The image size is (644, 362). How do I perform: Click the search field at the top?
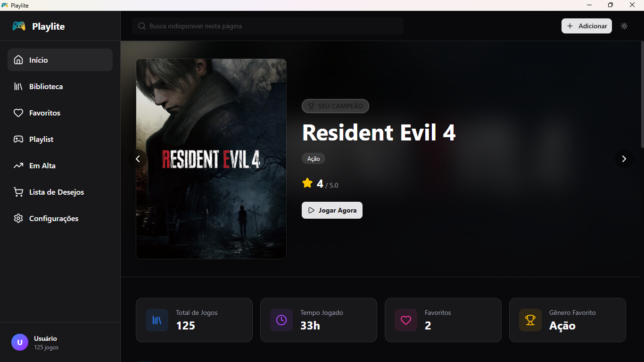(x=268, y=26)
